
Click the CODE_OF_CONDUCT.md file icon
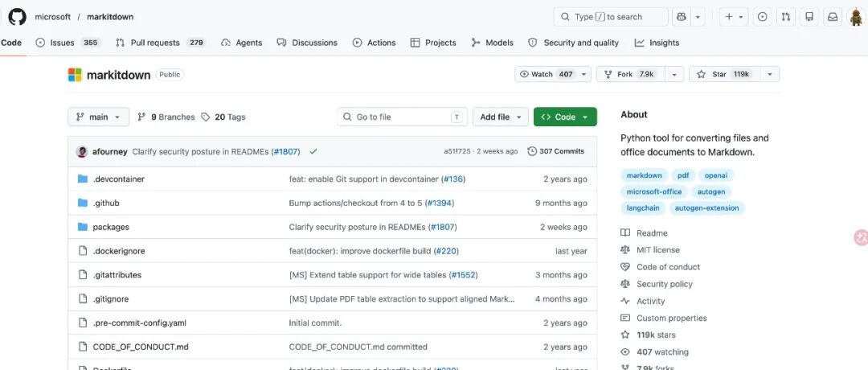[x=83, y=347]
